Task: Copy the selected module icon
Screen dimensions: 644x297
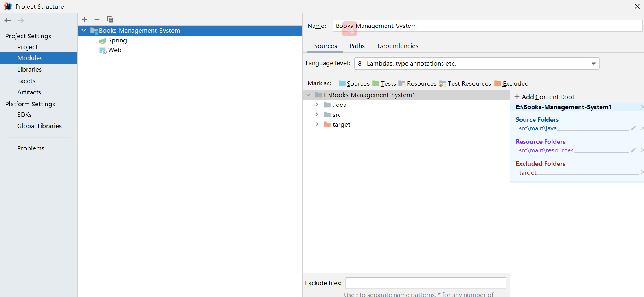Action: point(110,20)
